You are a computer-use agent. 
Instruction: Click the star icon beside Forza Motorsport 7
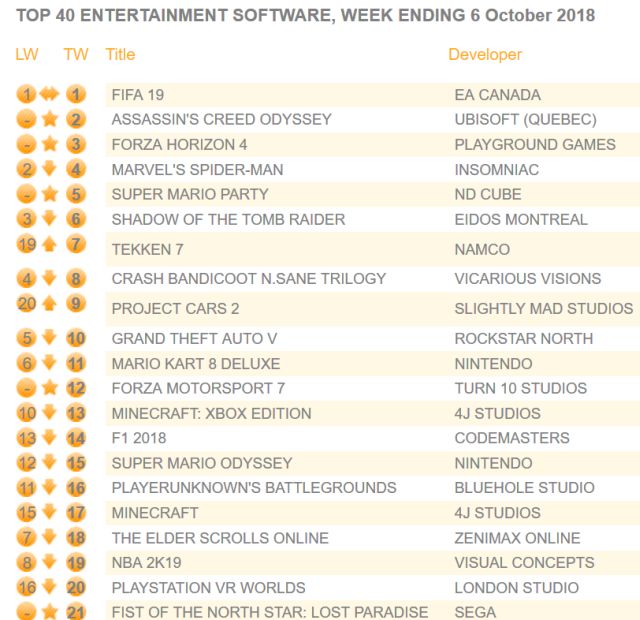[50, 388]
